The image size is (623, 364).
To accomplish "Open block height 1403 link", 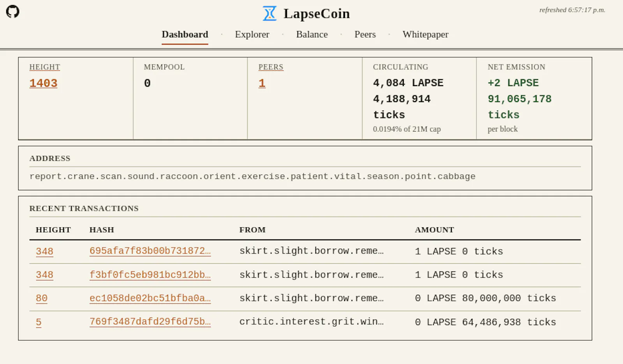I will [44, 83].
